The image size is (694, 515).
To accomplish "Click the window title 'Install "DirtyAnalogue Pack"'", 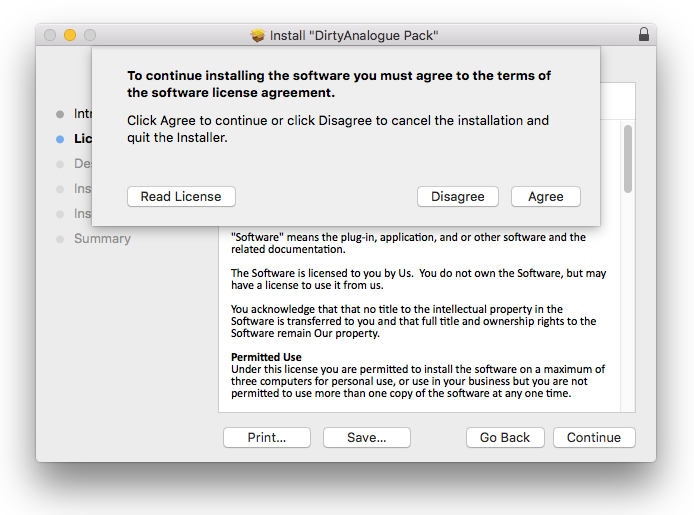I will (x=354, y=35).
